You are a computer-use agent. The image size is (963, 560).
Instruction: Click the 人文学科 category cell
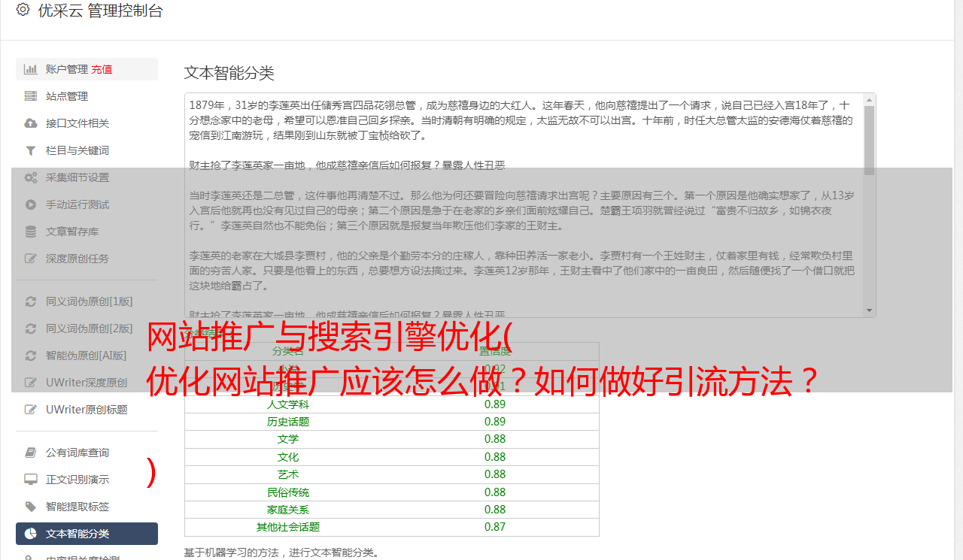click(x=288, y=404)
